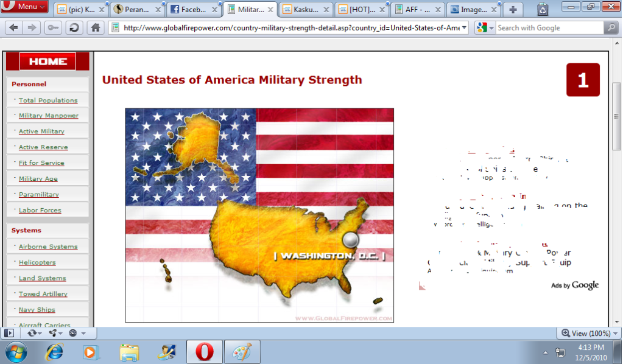
Task: Click the red HOME button
Action: point(48,61)
